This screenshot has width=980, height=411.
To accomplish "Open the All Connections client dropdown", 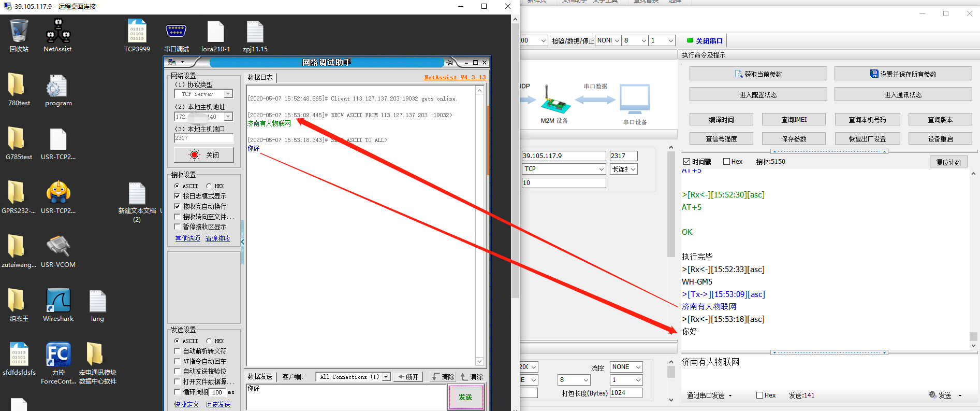I will pyautogui.click(x=386, y=377).
